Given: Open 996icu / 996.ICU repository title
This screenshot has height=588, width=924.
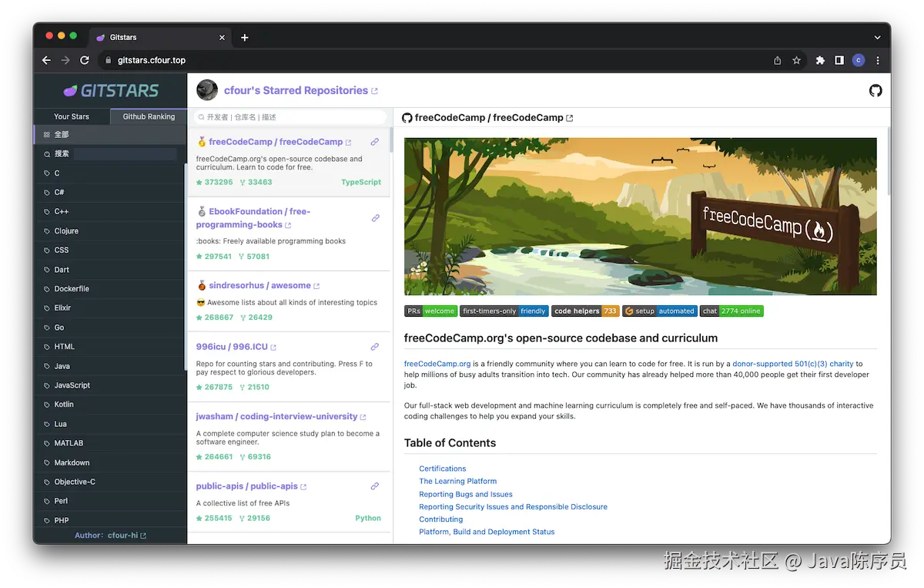Looking at the screenshot, I should click(x=232, y=347).
